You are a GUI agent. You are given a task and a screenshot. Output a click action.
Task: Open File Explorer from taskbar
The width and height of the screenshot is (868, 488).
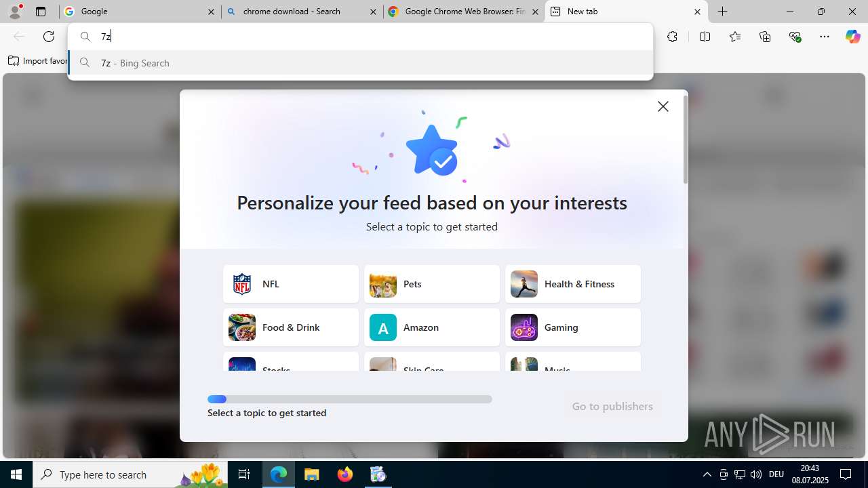[x=311, y=474]
